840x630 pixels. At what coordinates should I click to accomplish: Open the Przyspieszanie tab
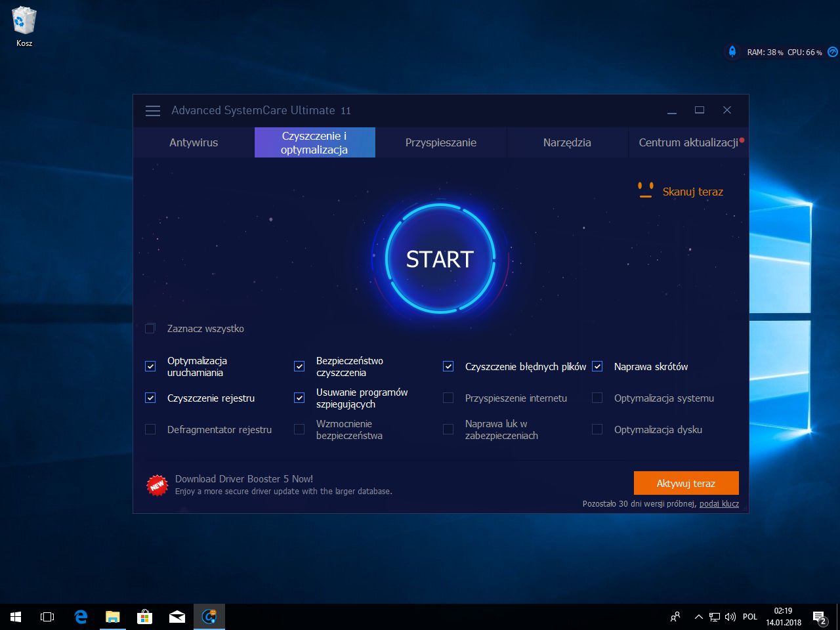[x=441, y=142]
